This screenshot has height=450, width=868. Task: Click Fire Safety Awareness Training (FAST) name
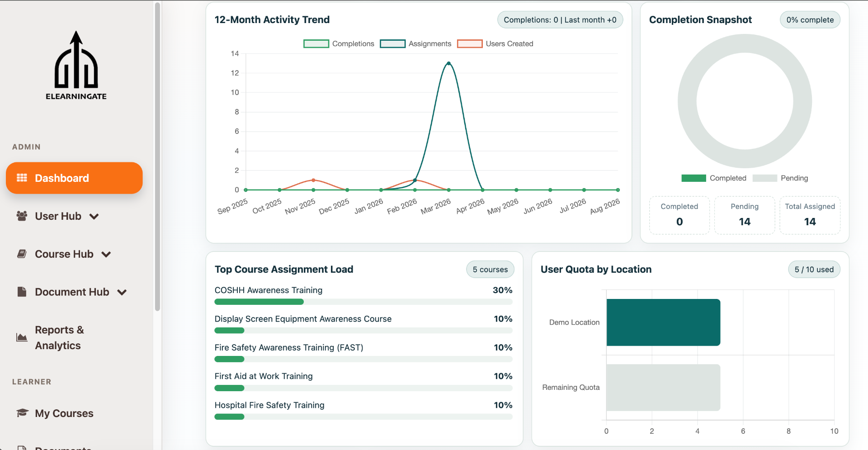pyautogui.click(x=289, y=348)
